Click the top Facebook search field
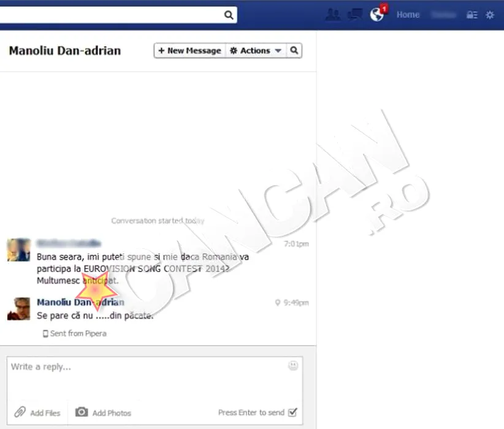The width and height of the screenshot is (504, 429). 110,15
